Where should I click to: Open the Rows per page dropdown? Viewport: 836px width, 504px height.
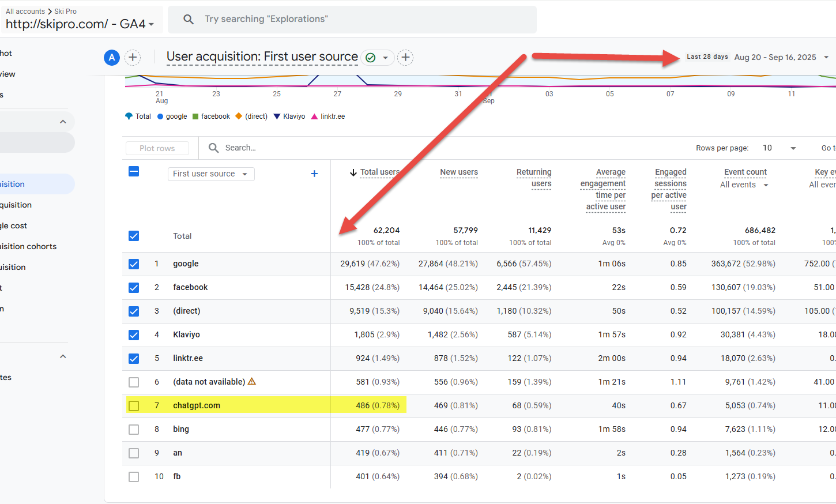779,148
